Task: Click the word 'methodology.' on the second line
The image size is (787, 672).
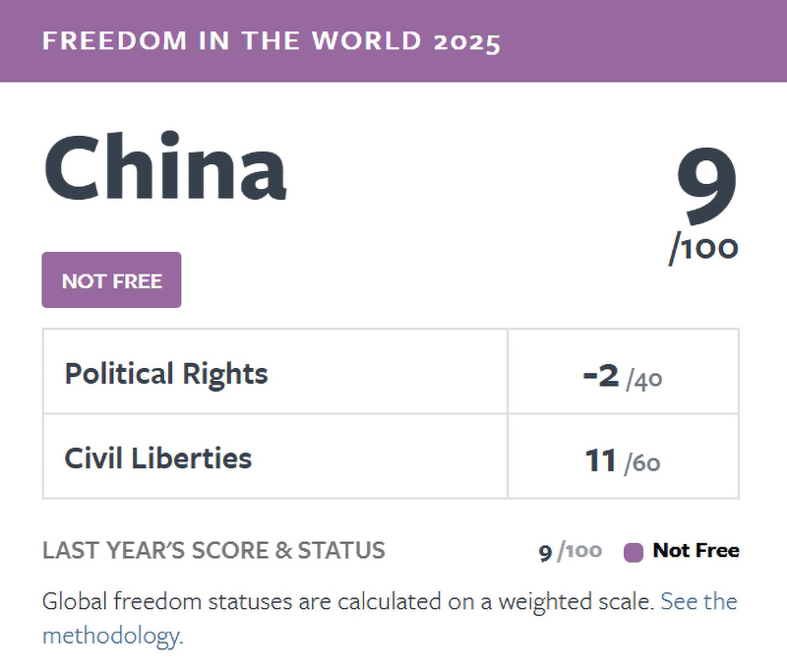Action: point(113,636)
